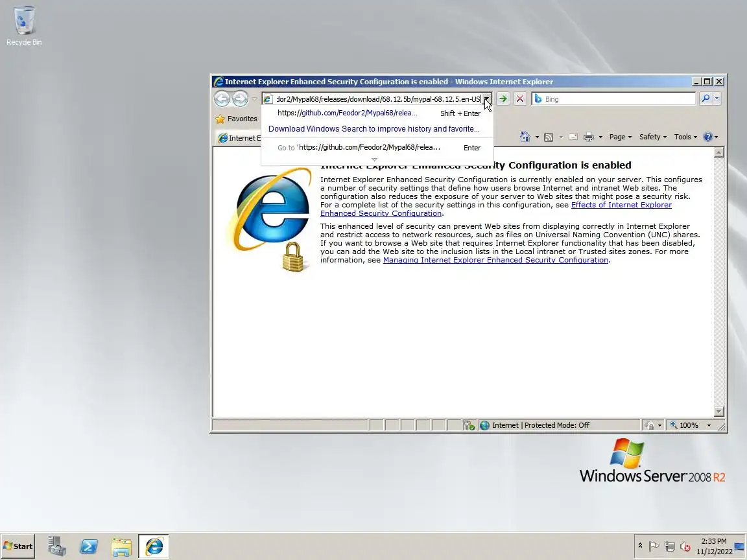Open the zoom level dropdown arrow
The height and width of the screenshot is (560, 747).
coord(709,425)
